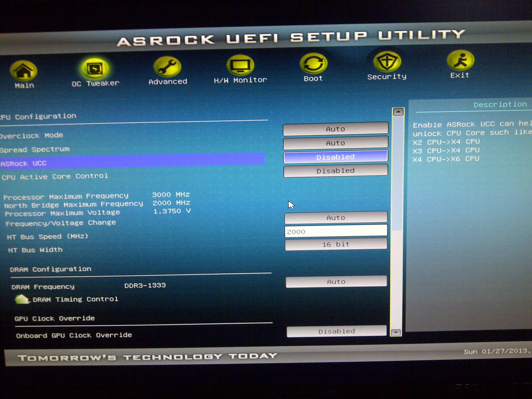Viewport: 532px width, 399px height.
Task: Click Frequency/Voltage Change Auto button
Action: (x=336, y=217)
